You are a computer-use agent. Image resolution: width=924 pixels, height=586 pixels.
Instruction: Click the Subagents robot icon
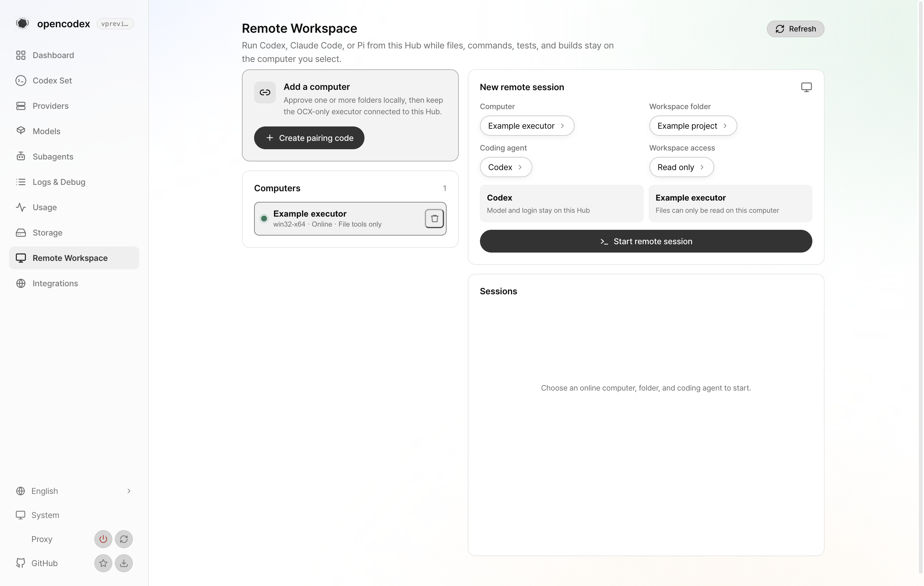coord(21,156)
